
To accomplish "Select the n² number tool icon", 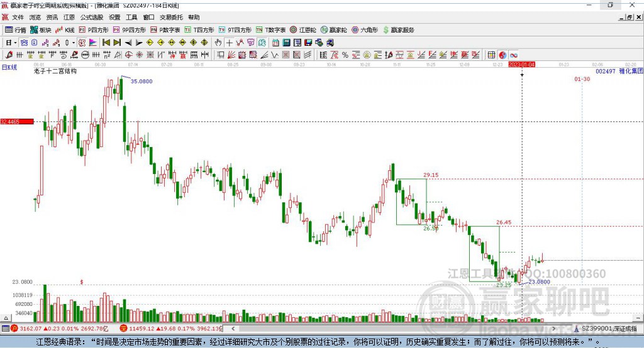I will click(x=107, y=55).
